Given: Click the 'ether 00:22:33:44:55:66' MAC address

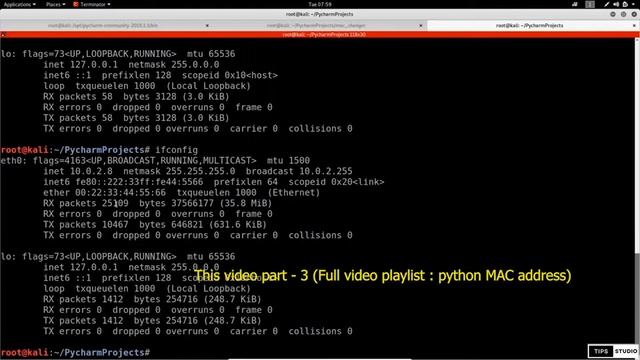Looking at the screenshot, I should (104, 193).
